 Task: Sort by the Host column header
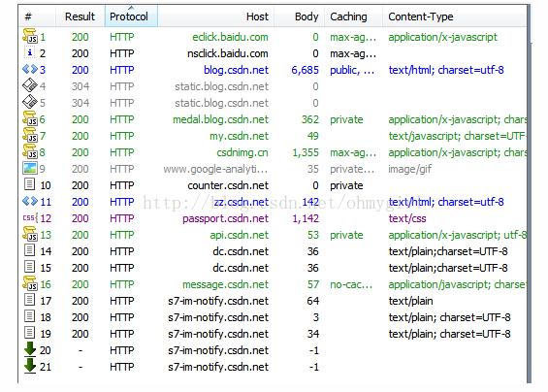(x=257, y=16)
